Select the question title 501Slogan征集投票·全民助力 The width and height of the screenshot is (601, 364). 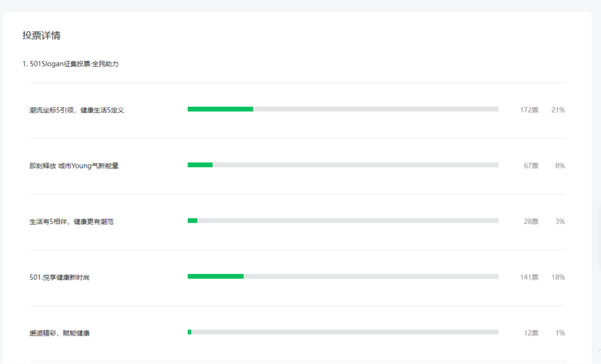[x=75, y=64]
